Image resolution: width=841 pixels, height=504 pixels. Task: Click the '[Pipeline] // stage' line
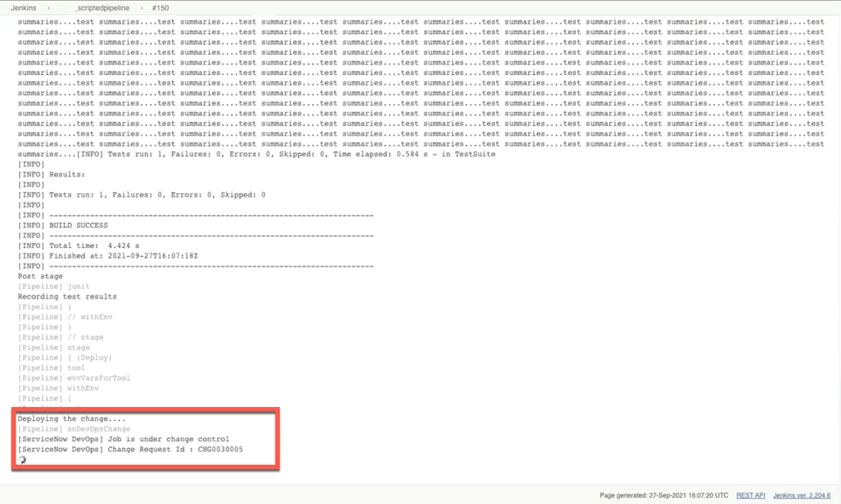[60, 337]
